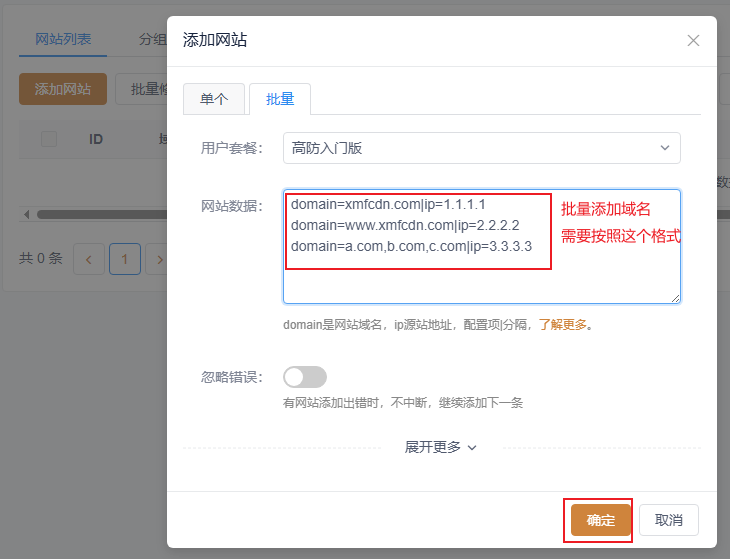Click the 添加网站 dialog title
The image size is (730, 559).
(x=215, y=40)
